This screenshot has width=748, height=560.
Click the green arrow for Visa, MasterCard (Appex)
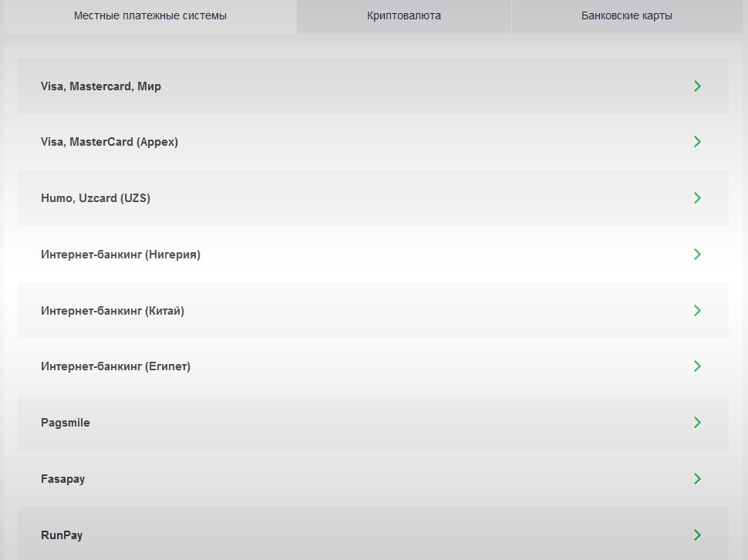tap(697, 142)
